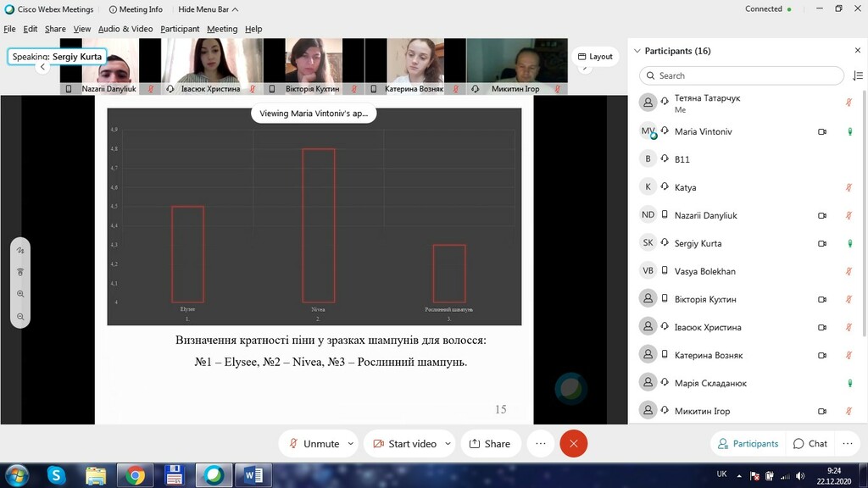Open audio options arrow next to Unmute

click(351, 444)
